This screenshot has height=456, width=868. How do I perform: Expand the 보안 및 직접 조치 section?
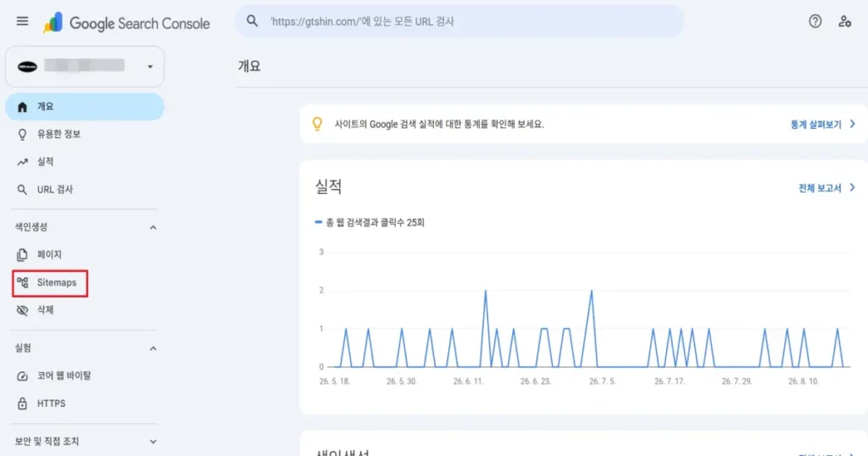[x=153, y=442]
